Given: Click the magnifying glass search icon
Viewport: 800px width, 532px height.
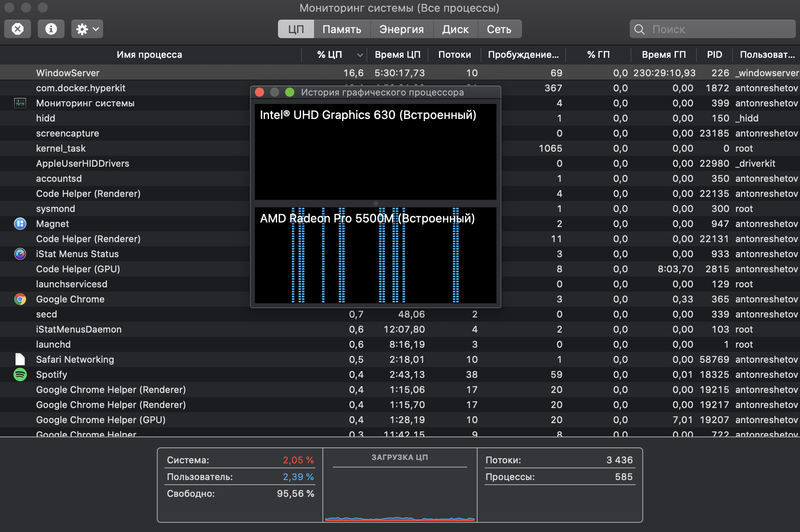Looking at the screenshot, I should click(639, 29).
